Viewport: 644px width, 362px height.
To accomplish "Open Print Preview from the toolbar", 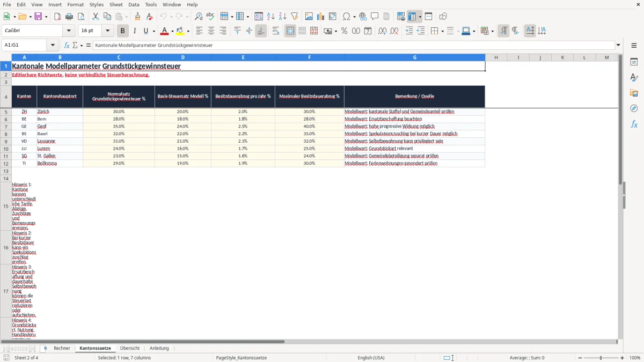I will (81, 17).
